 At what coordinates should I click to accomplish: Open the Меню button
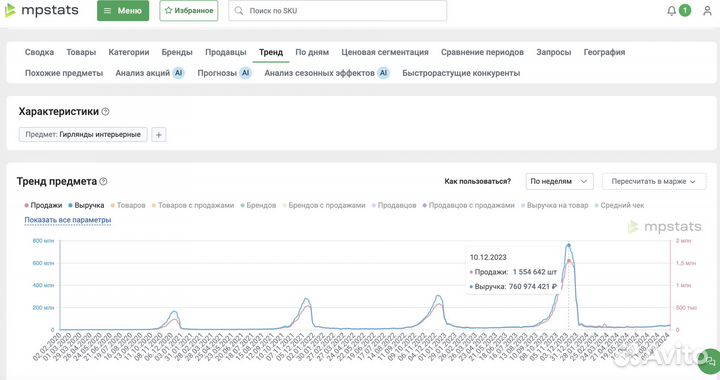(x=123, y=11)
